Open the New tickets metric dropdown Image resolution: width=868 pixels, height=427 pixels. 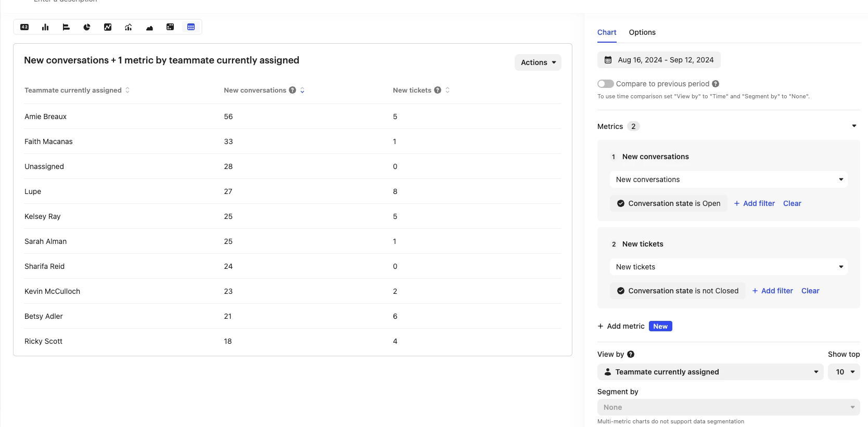point(729,267)
